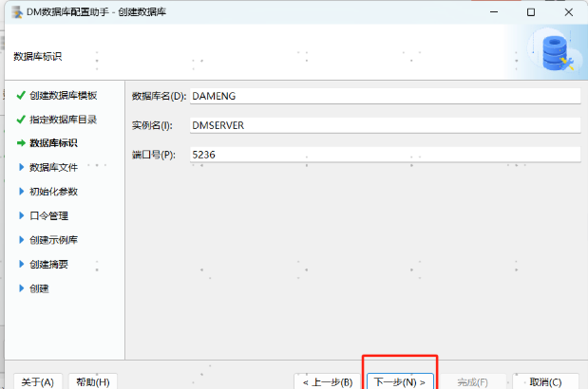Go to the 数据库文件 step
This screenshot has height=389, width=588.
pyautogui.click(x=53, y=167)
